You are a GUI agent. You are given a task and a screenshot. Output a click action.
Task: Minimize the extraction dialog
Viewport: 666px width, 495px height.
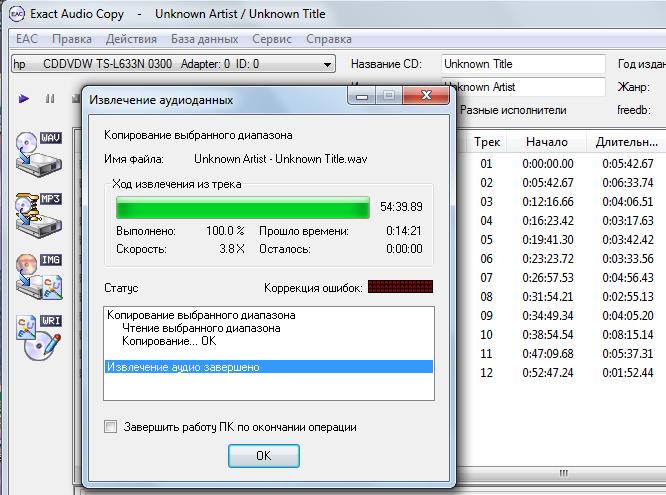click(361, 95)
